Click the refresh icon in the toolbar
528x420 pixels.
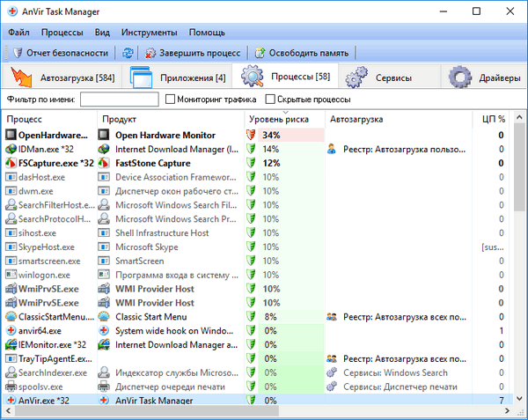click(128, 53)
